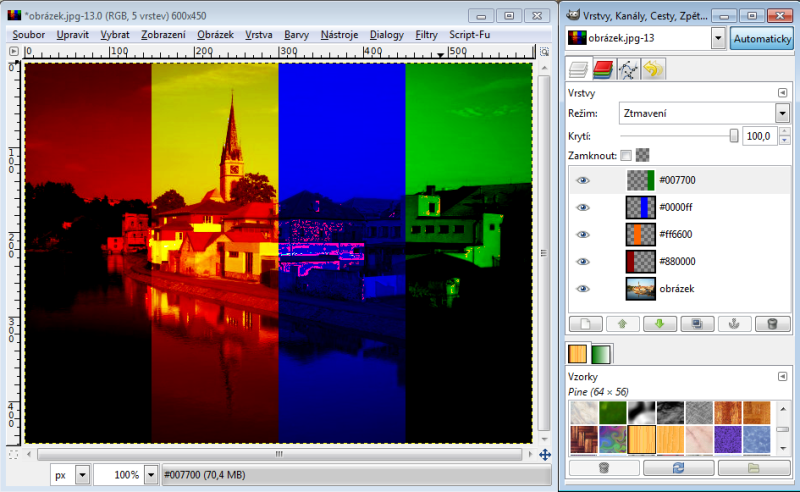Open the Vybrat menu
The height and width of the screenshot is (492, 800).
point(115,35)
